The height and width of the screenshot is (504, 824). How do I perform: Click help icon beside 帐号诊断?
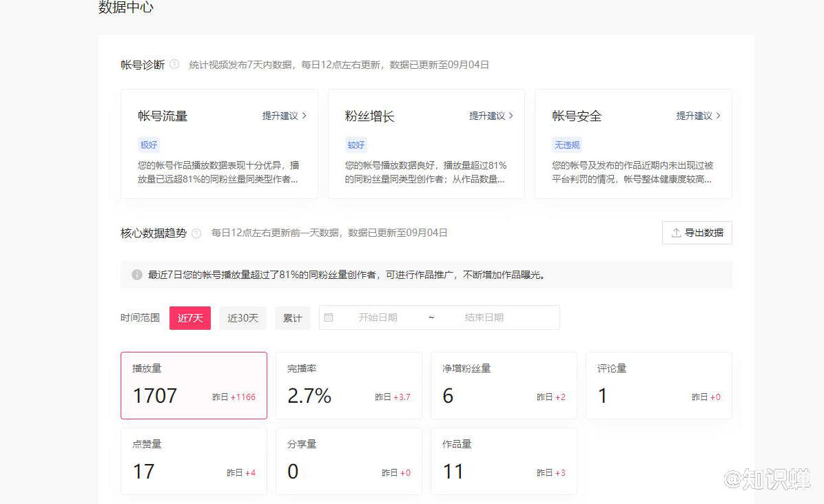pyautogui.click(x=174, y=65)
